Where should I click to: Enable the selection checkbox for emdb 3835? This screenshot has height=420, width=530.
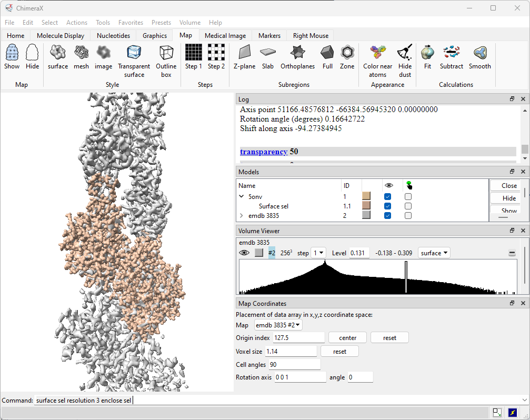click(x=408, y=216)
